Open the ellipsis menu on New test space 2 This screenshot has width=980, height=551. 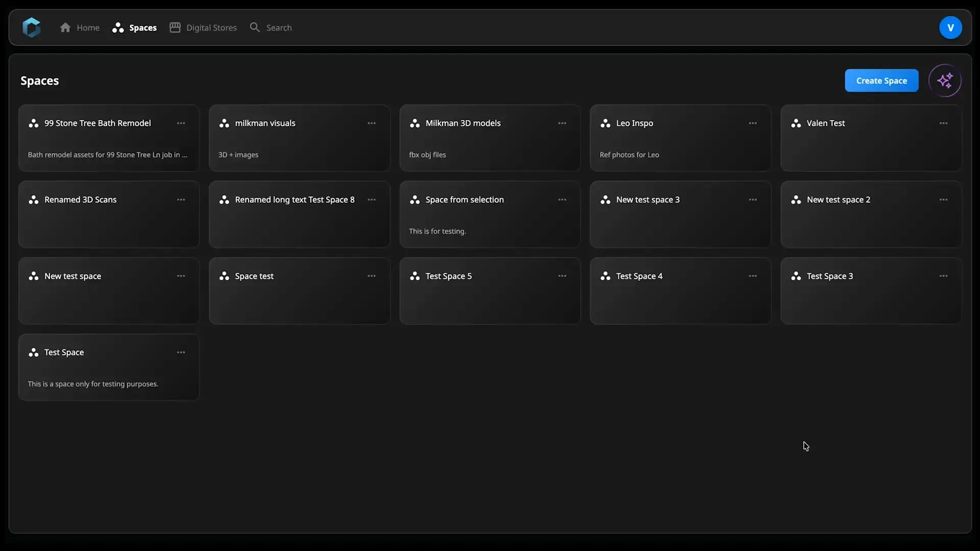943,200
